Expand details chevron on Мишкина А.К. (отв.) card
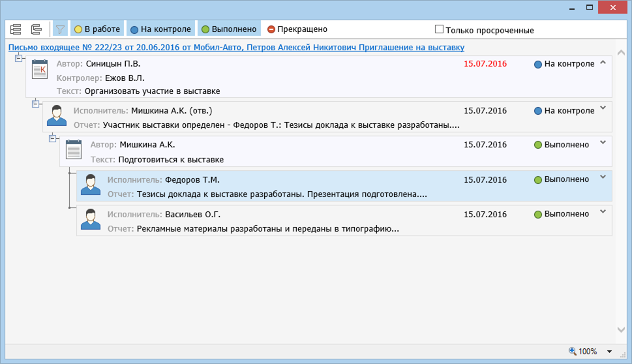 (603, 108)
